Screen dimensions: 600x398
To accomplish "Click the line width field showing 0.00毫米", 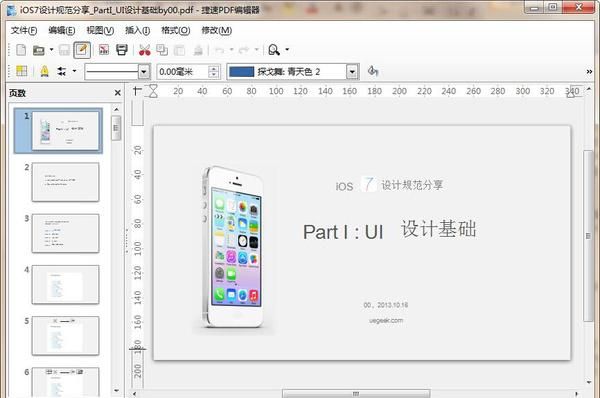I will click(183, 72).
